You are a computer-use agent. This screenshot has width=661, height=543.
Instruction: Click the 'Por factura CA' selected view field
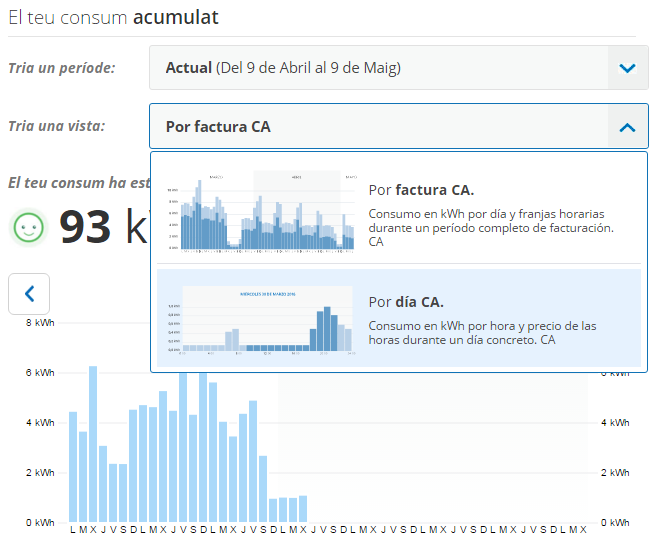(x=378, y=127)
